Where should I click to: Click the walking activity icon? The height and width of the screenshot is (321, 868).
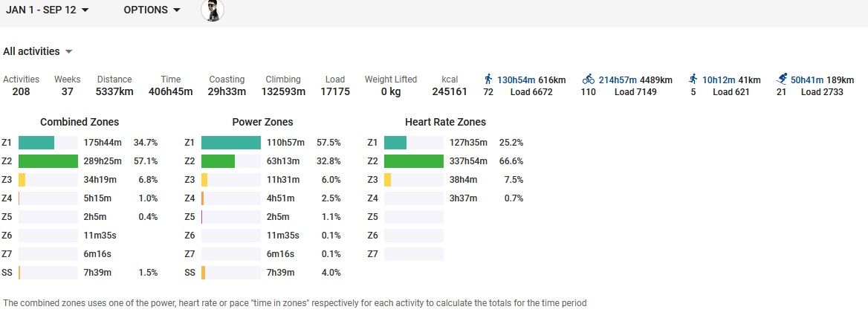[488, 79]
